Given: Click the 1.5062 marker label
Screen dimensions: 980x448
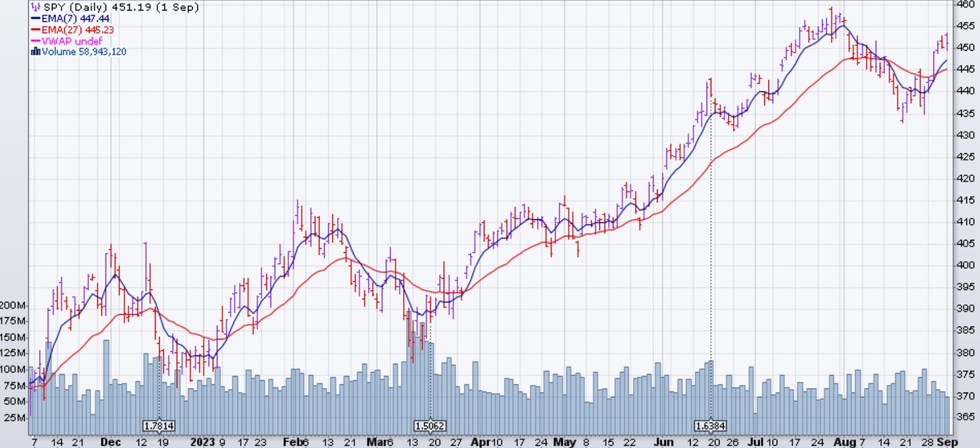Looking at the screenshot, I should [x=430, y=426].
